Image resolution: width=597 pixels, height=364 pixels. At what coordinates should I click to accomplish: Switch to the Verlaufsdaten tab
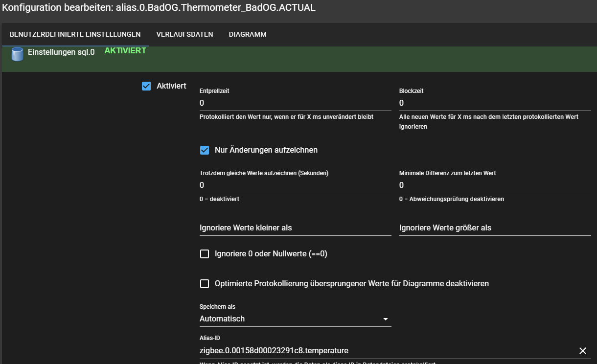[x=184, y=34]
